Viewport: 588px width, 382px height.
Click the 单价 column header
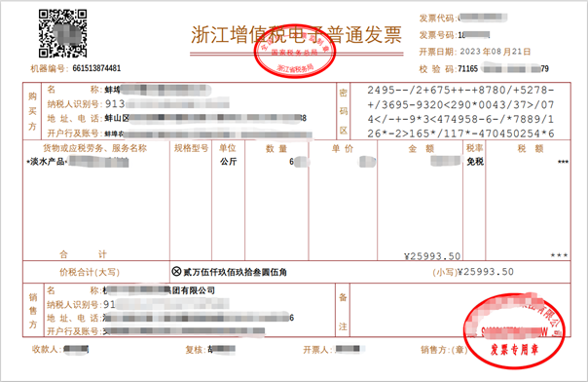(x=343, y=148)
